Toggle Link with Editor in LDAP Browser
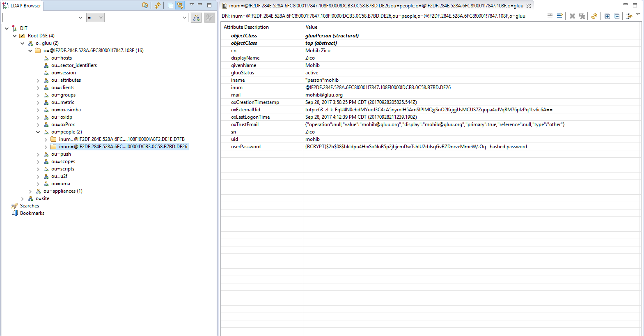The height and width of the screenshot is (336, 644). pyautogui.click(x=180, y=5)
